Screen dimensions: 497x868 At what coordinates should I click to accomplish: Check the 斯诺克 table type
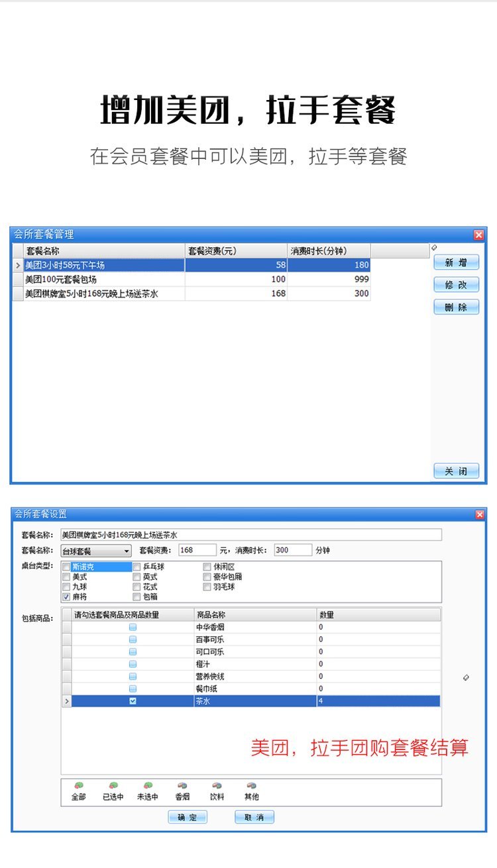click(x=66, y=567)
